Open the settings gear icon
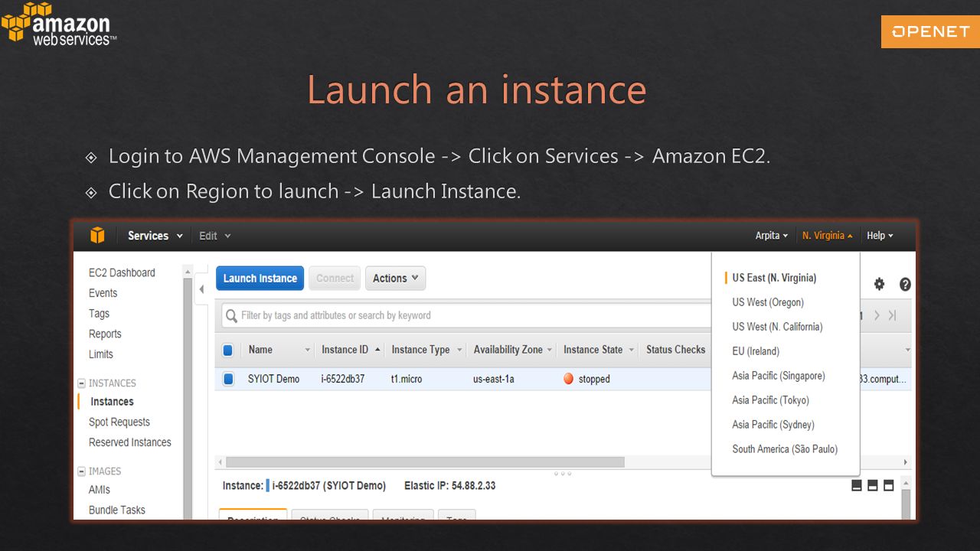The image size is (980, 551). (879, 284)
